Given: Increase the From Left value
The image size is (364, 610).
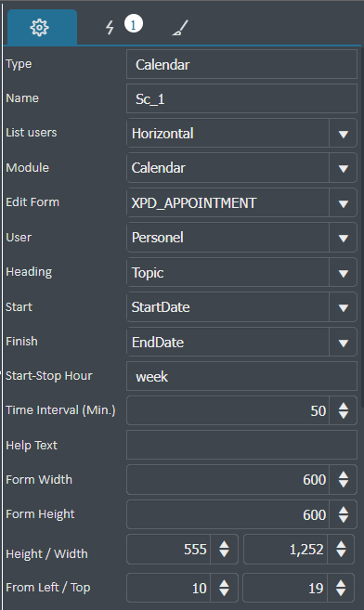Looking at the screenshot, I should [x=224, y=583].
